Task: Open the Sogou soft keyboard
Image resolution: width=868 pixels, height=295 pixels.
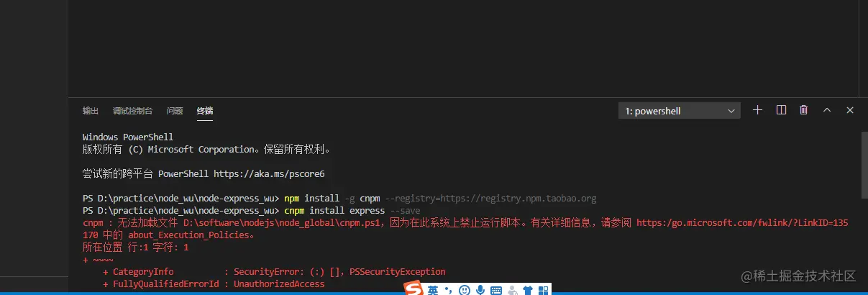Action: [x=496, y=291]
